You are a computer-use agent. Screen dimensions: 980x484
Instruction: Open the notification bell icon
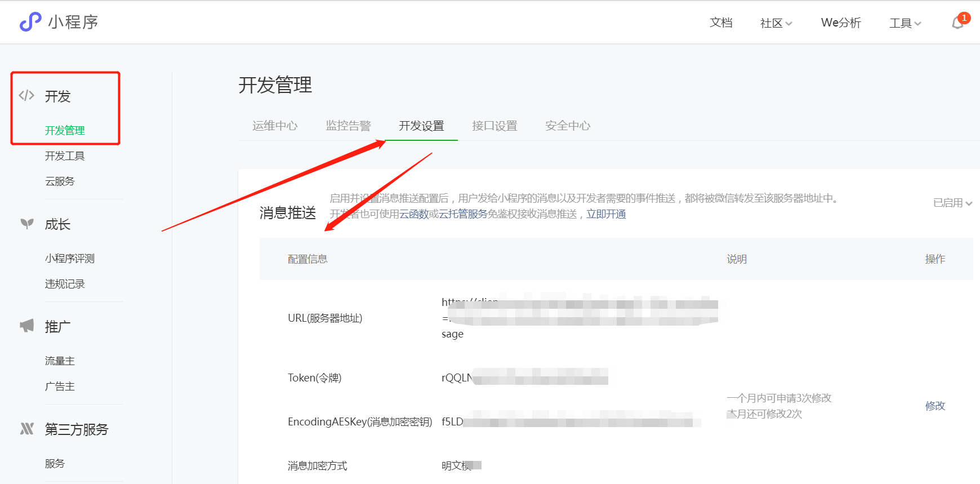958,23
